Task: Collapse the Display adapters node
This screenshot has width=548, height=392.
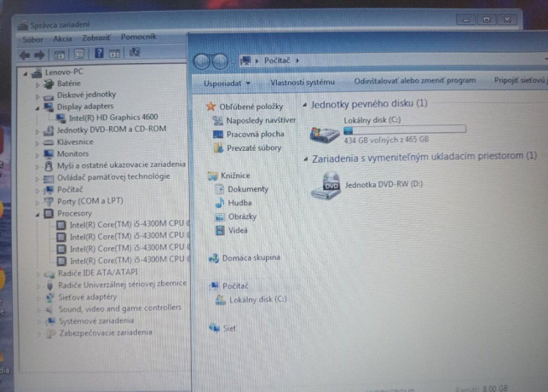Action: (37, 108)
